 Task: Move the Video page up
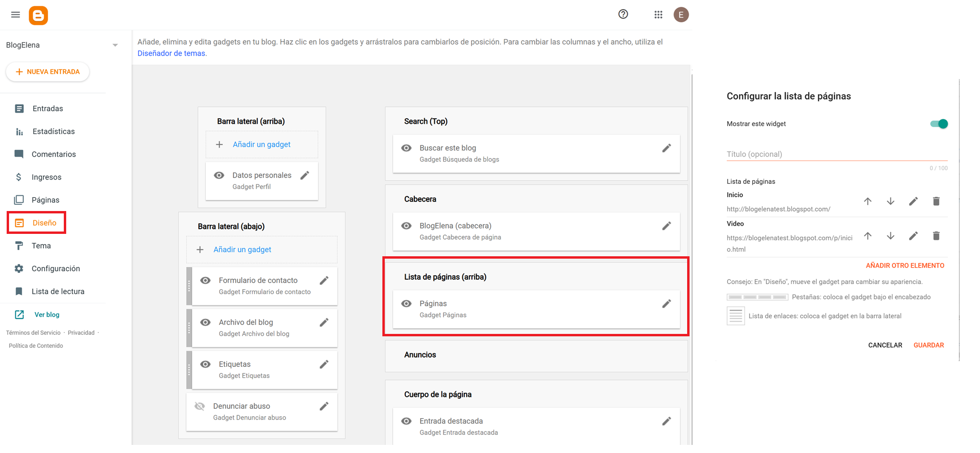point(868,236)
